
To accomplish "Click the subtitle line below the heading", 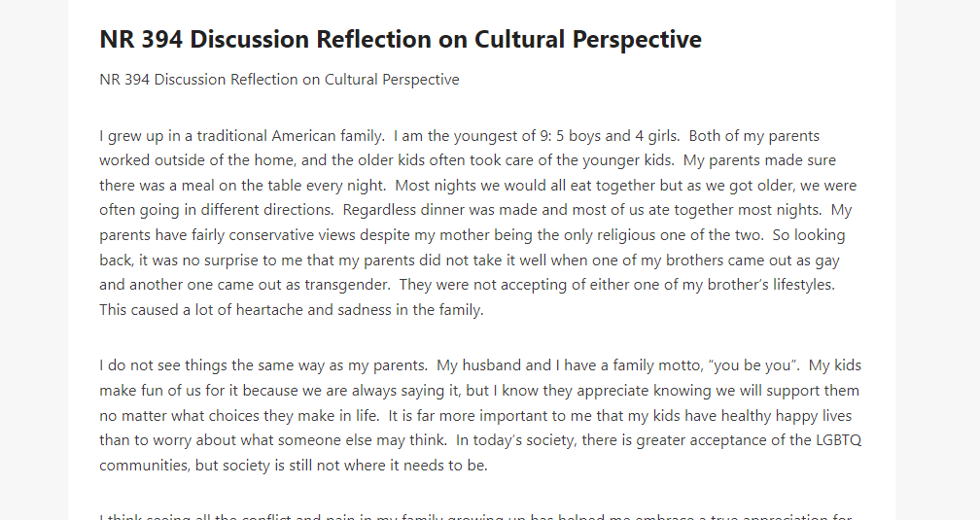I will [x=279, y=80].
